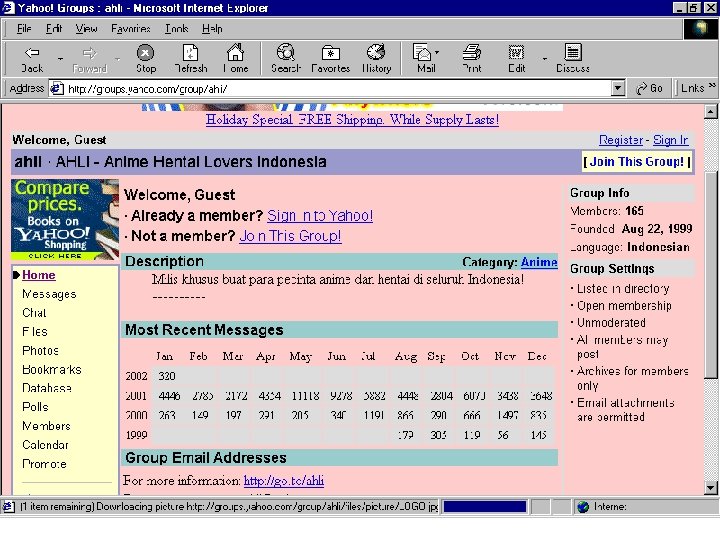Viewport: 720px width, 540px height.
Task: Open the Search toolbar icon
Action: click(286, 58)
